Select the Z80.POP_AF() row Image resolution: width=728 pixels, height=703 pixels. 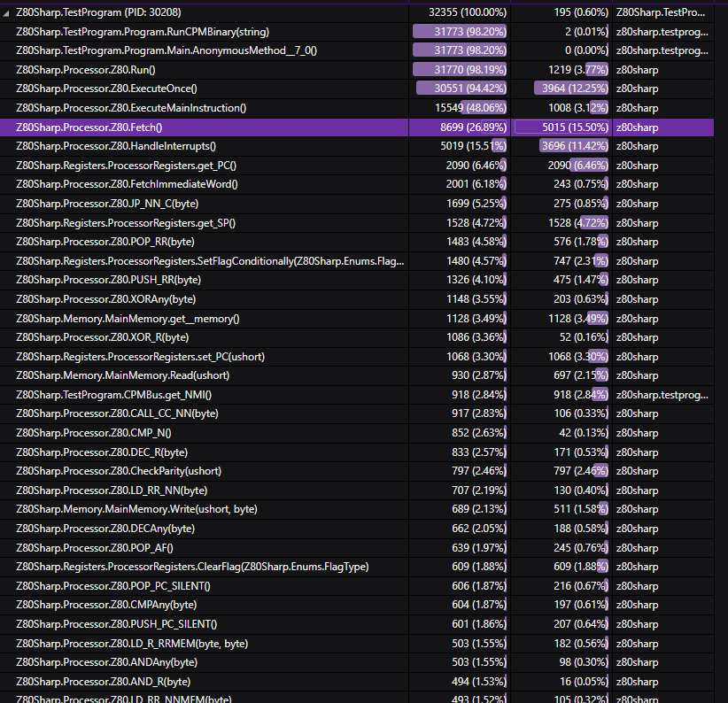357,547
